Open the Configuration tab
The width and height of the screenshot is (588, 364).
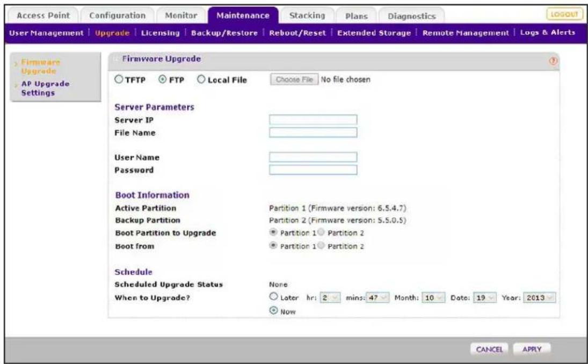(118, 16)
